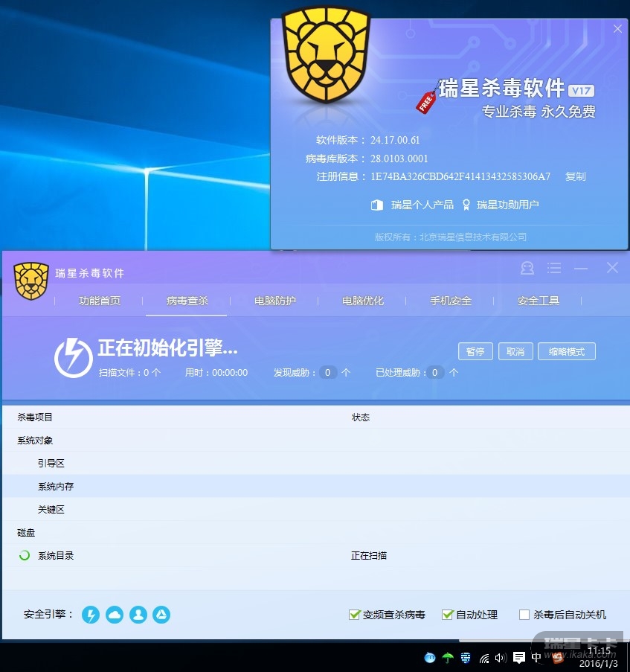
Task: Click the 发现威胁 count value
Action: 327,372
